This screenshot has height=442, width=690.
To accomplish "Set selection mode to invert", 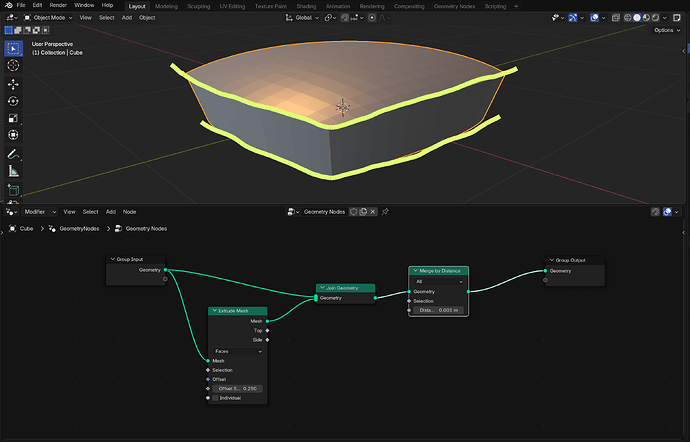I will coord(36,30).
